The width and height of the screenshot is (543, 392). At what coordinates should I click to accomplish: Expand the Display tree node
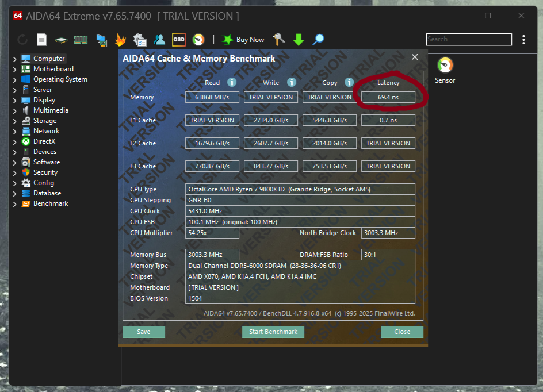14,101
